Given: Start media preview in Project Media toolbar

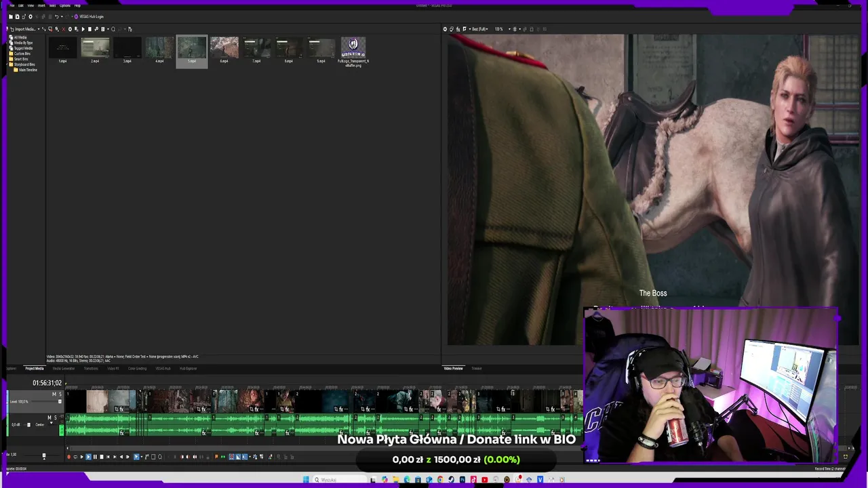Looking at the screenshot, I should [83, 29].
